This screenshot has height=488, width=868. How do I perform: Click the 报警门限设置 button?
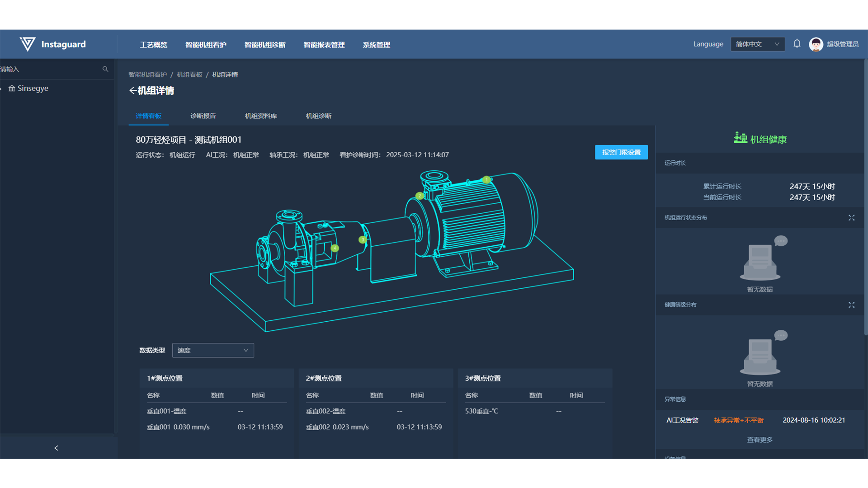(x=621, y=152)
